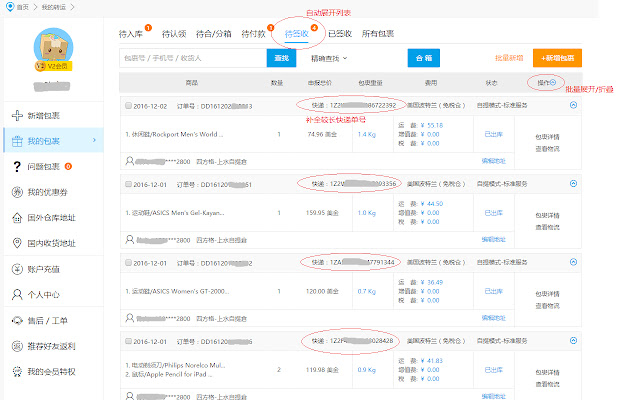This screenshot has height=400, width=640.
Task: Click the yen icon for 账户充值
Action: point(17,269)
